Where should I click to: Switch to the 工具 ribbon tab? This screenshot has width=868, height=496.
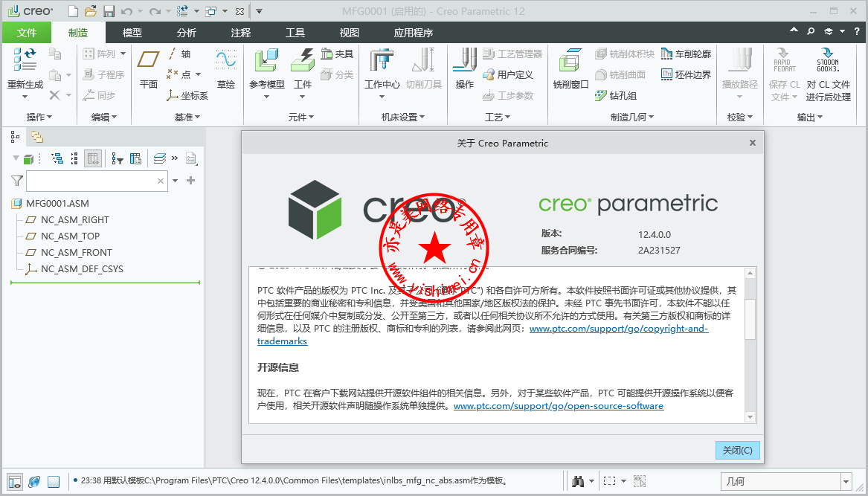tap(295, 33)
